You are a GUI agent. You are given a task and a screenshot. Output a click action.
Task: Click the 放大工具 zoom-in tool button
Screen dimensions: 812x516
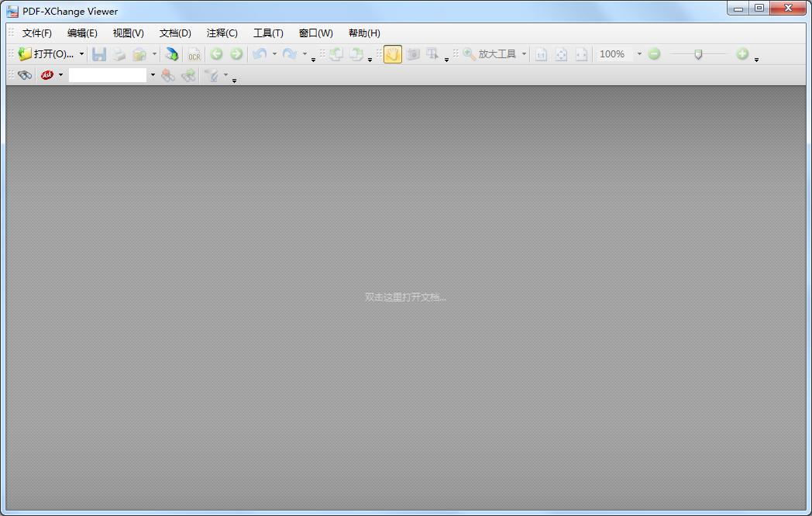pyautogui.click(x=490, y=54)
